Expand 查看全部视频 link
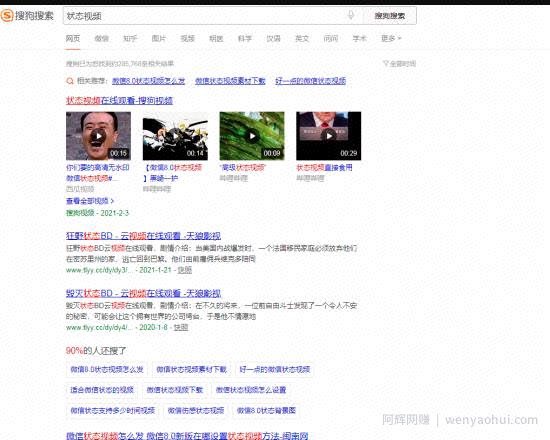The image size is (550, 440). (x=90, y=201)
